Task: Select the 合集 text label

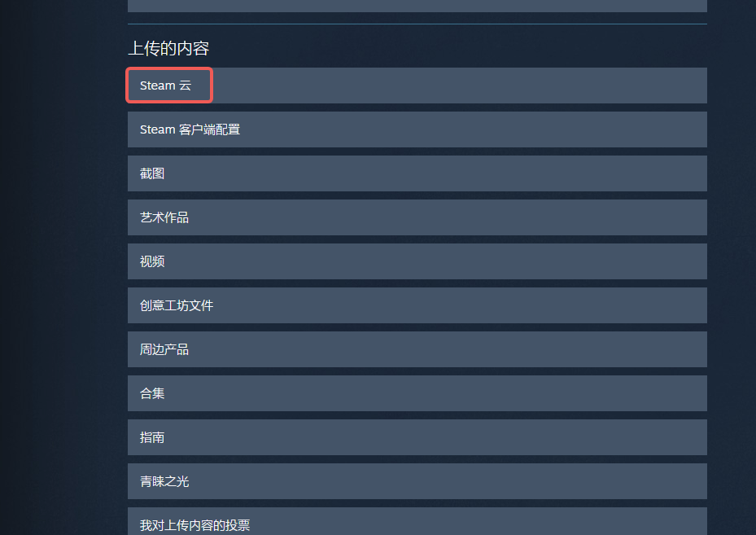Action: pos(152,393)
